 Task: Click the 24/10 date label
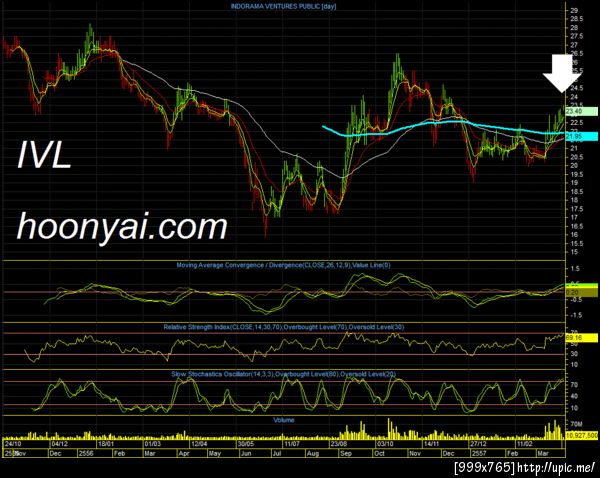click(13, 444)
